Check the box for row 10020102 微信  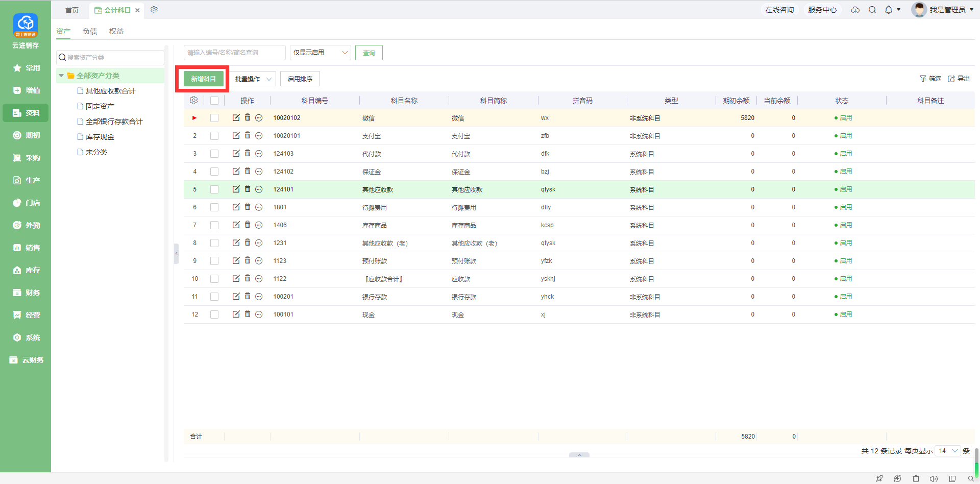(214, 118)
